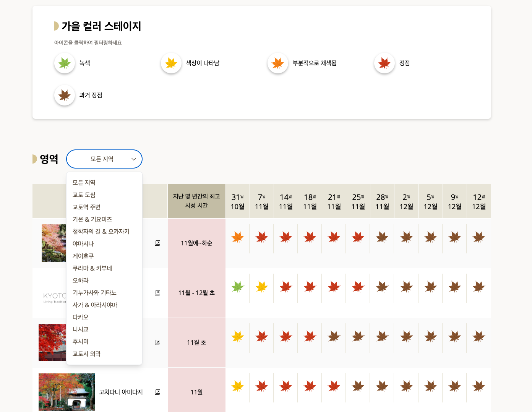Click the 11월에~하순 peak time cell
The height and width of the screenshot is (412, 532).
(x=196, y=243)
